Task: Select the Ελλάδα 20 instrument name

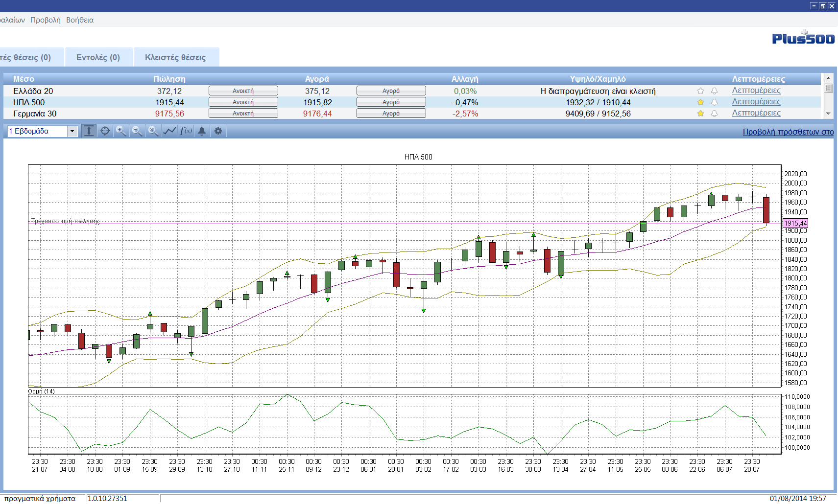Action: tap(33, 91)
